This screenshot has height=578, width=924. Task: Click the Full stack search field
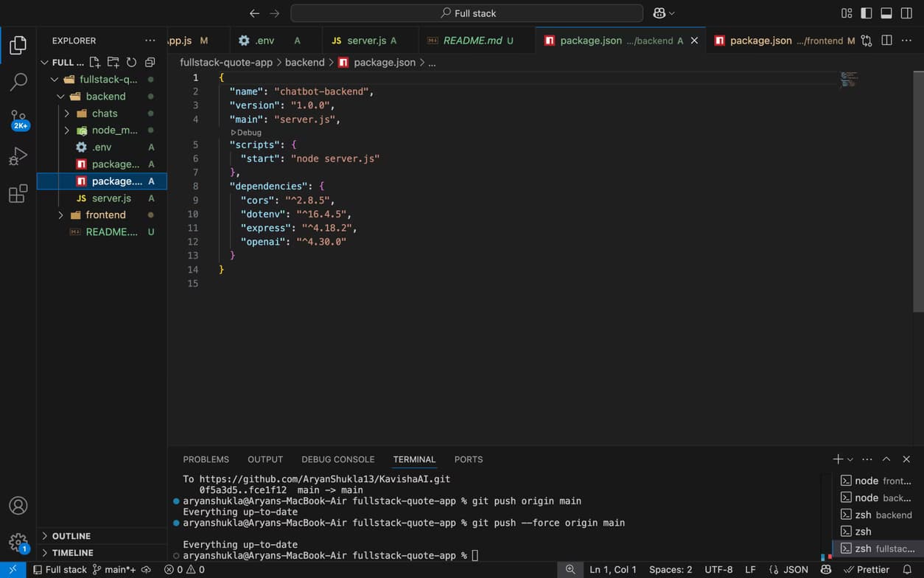tap(467, 13)
